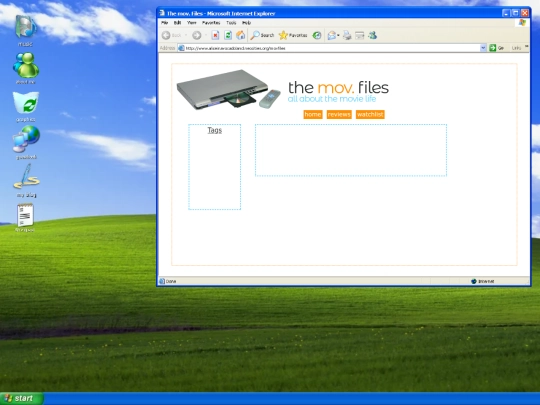Maximize the Internet Explorer window

tap(515, 13)
